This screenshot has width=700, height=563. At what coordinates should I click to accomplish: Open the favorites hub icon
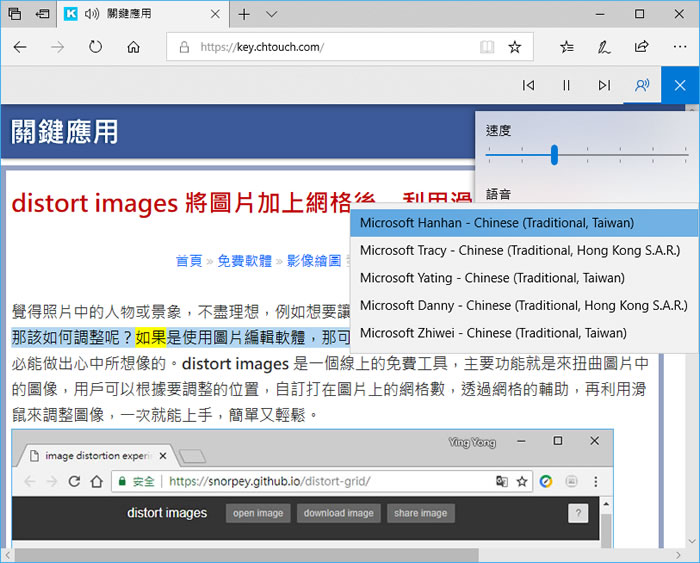coord(567,47)
